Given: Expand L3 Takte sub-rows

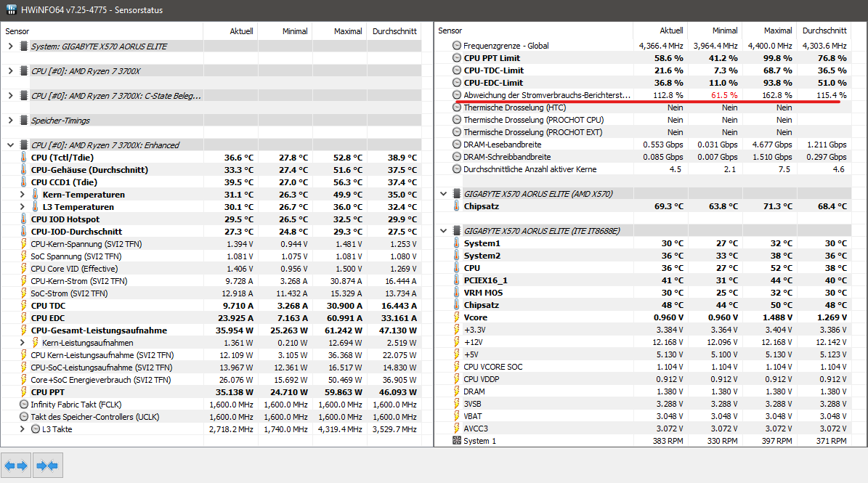Looking at the screenshot, I should pyautogui.click(x=22, y=429).
